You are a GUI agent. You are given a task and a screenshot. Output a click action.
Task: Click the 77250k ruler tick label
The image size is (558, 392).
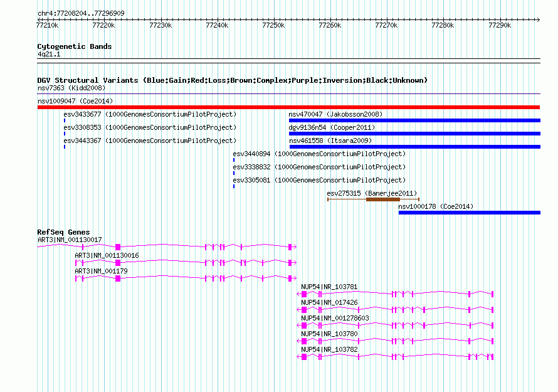[x=273, y=25]
